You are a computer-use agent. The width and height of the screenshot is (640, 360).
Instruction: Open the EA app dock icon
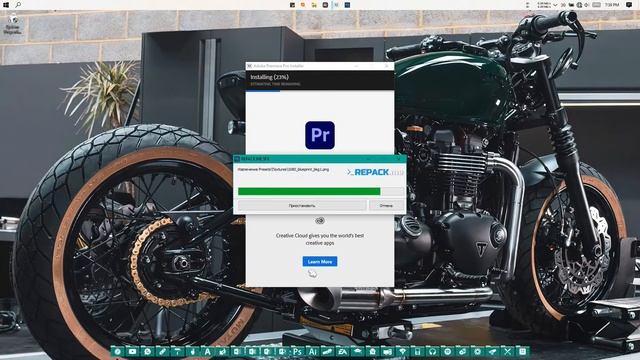click(x=342, y=351)
